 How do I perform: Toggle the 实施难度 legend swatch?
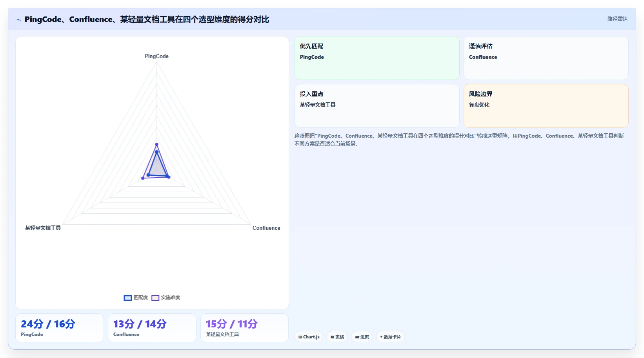155,298
